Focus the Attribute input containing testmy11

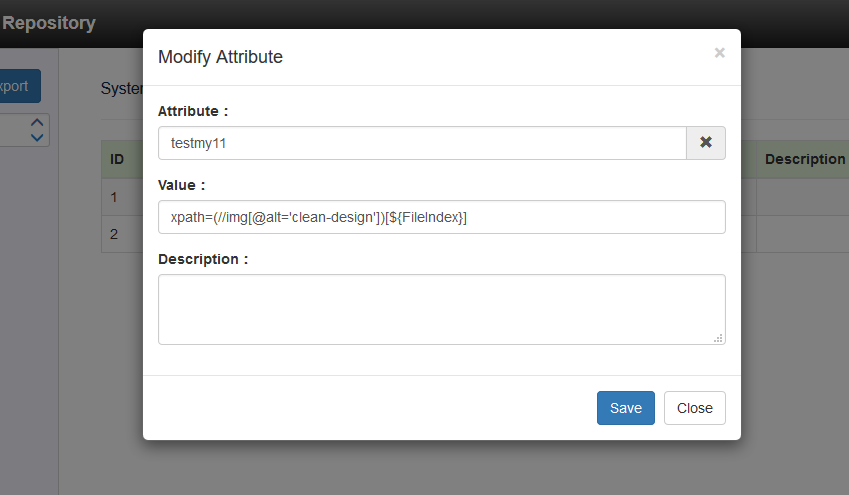tap(422, 143)
